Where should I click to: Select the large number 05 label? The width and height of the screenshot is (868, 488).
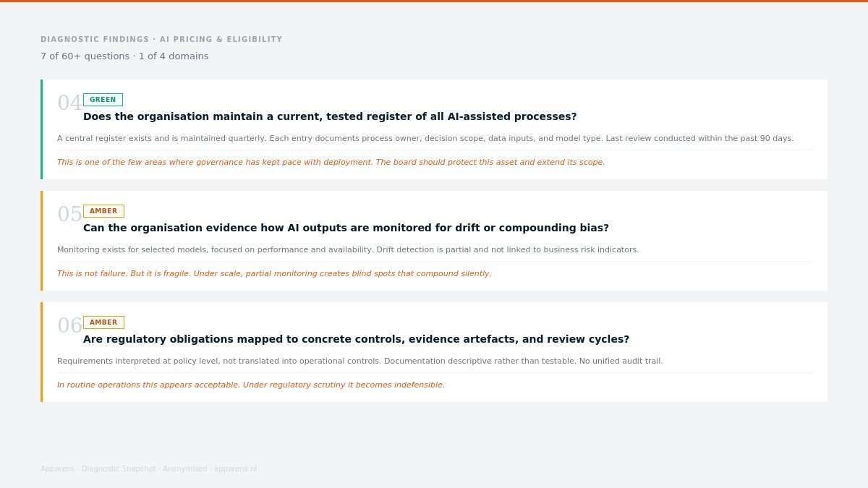point(69,214)
